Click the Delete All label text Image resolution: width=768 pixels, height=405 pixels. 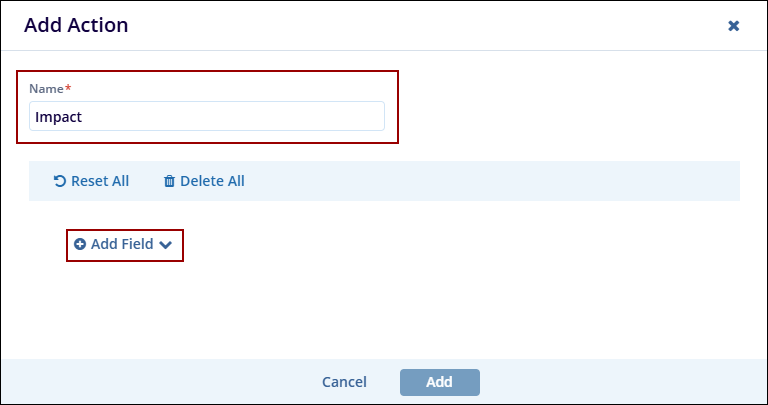click(x=212, y=182)
